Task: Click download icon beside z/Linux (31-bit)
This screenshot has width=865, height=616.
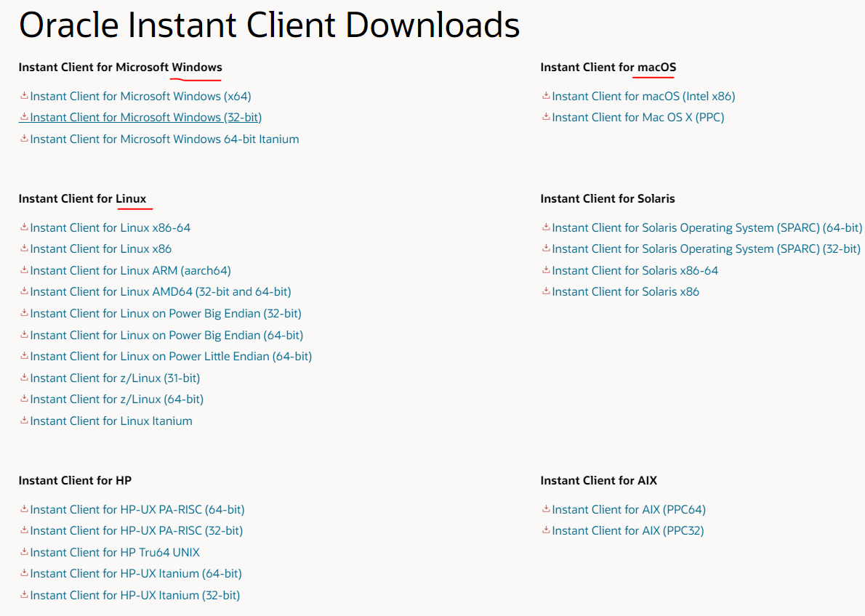Action: click(x=24, y=377)
